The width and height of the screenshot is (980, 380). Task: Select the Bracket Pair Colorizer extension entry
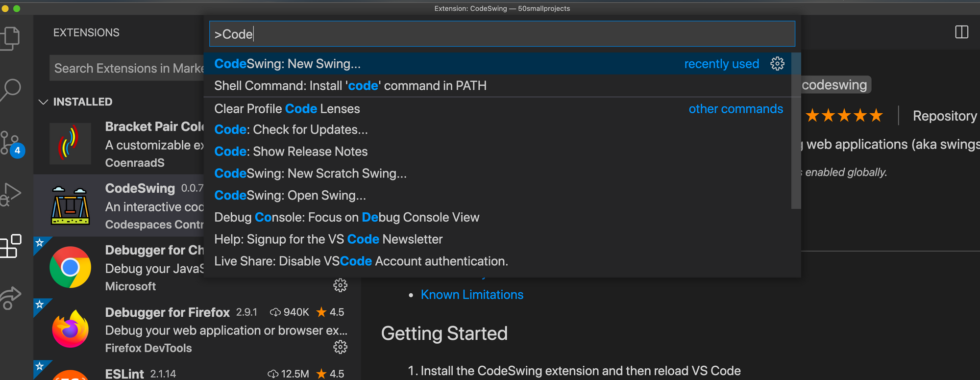tap(119, 144)
